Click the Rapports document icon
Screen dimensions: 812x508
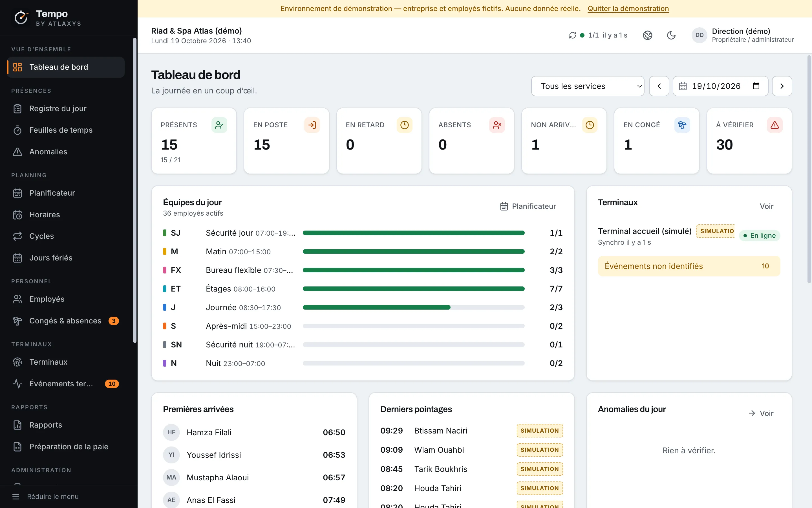(17, 425)
